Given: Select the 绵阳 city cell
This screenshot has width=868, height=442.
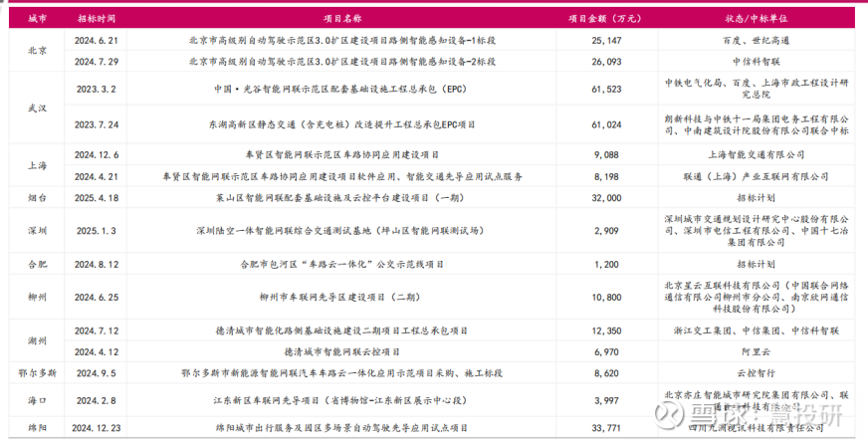Looking at the screenshot, I should (x=37, y=428).
